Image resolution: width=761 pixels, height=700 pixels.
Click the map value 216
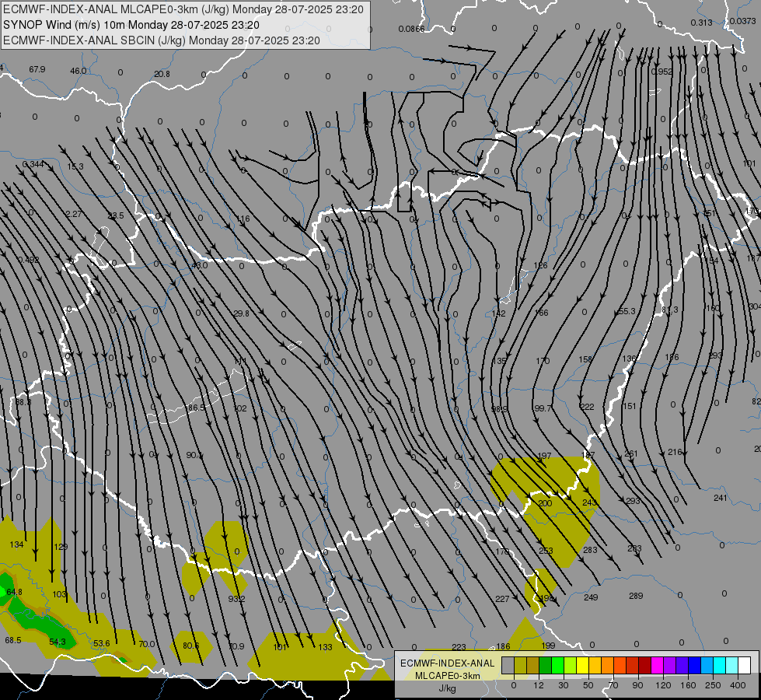pyautogui.click(x=675, y=452)
